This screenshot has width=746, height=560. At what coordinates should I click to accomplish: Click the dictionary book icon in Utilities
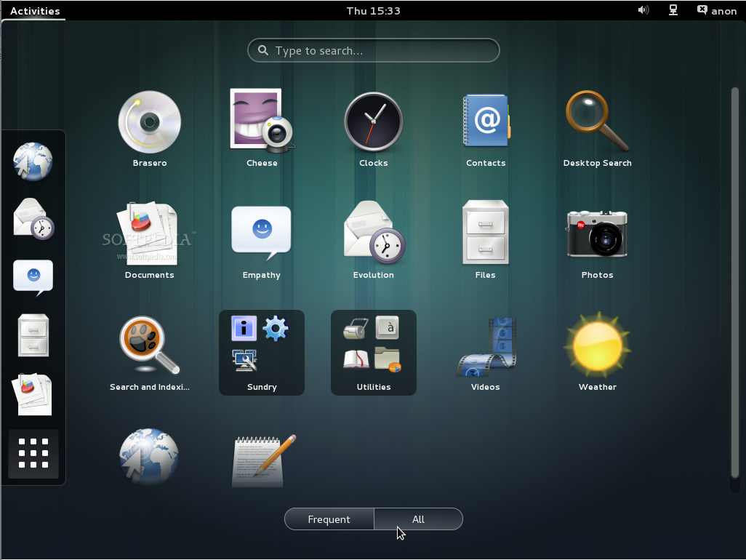coord(356,359)
